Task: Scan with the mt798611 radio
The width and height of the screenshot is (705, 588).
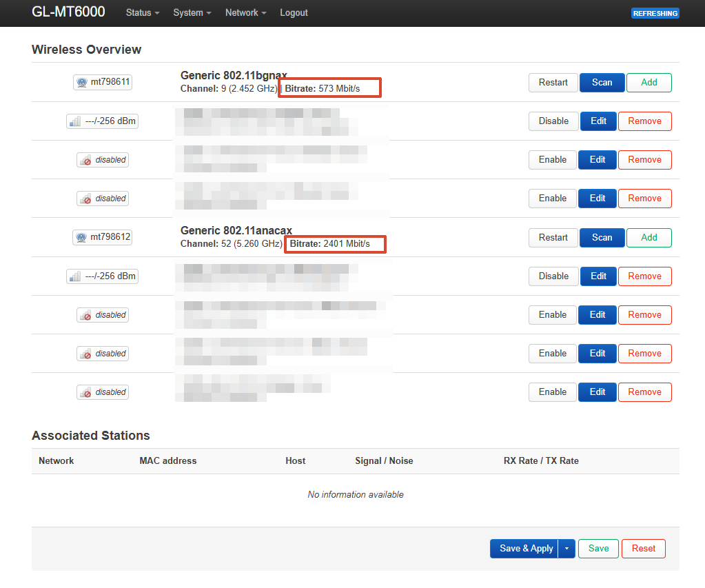Action: (602, 83)
